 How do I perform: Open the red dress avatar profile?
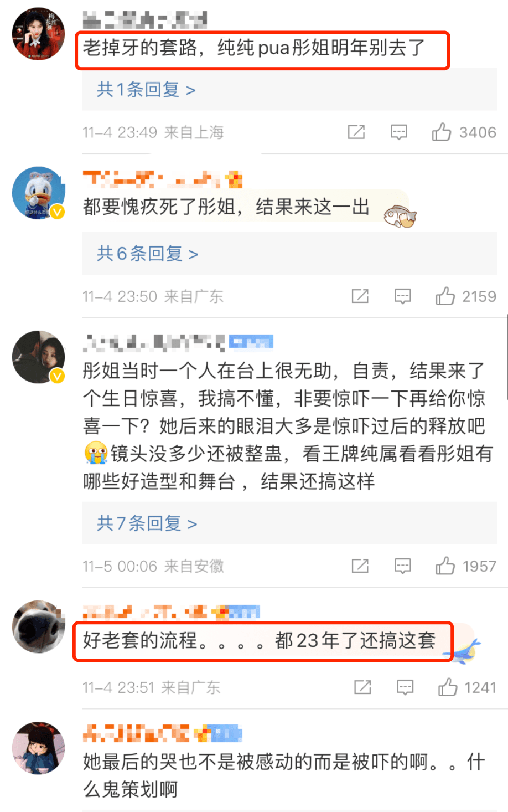pos(38,33)
